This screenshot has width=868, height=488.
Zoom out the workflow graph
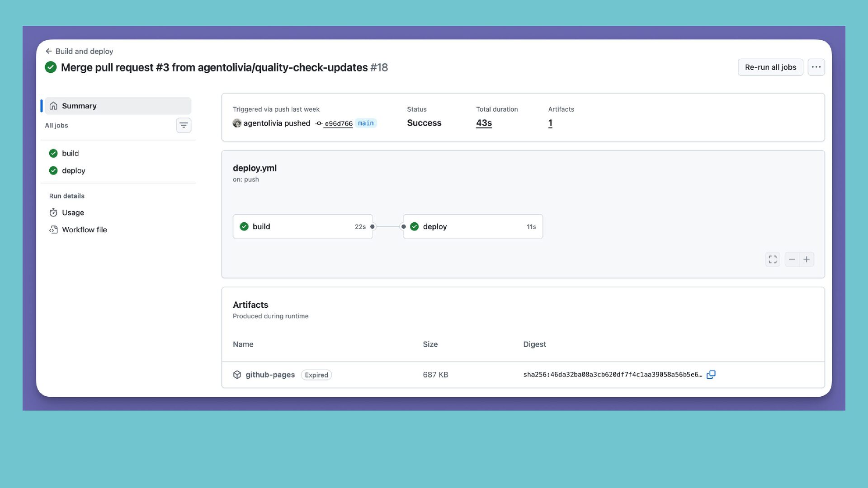pyautogui.click(x=792, y=259)
